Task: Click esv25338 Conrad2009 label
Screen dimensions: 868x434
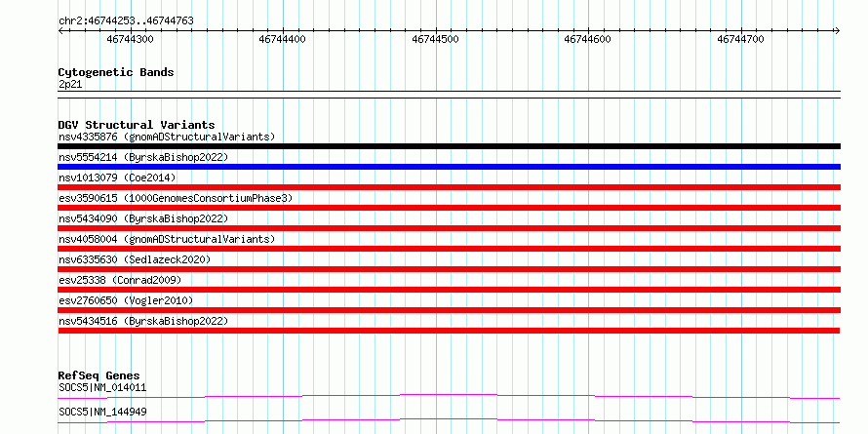Action: (x=120, y=280)
